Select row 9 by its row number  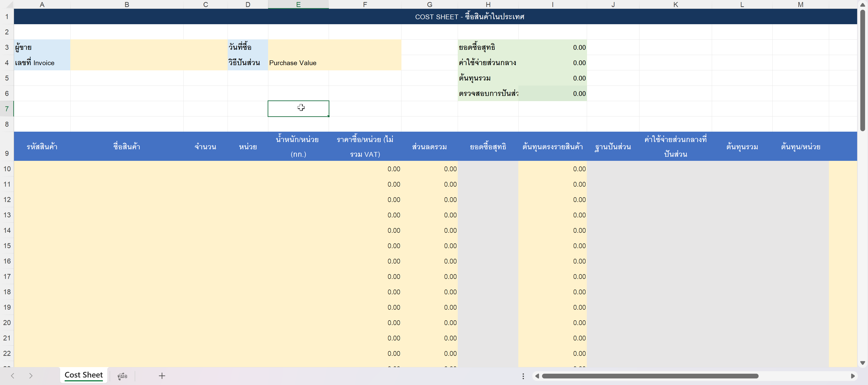click(x=7, y=146)
